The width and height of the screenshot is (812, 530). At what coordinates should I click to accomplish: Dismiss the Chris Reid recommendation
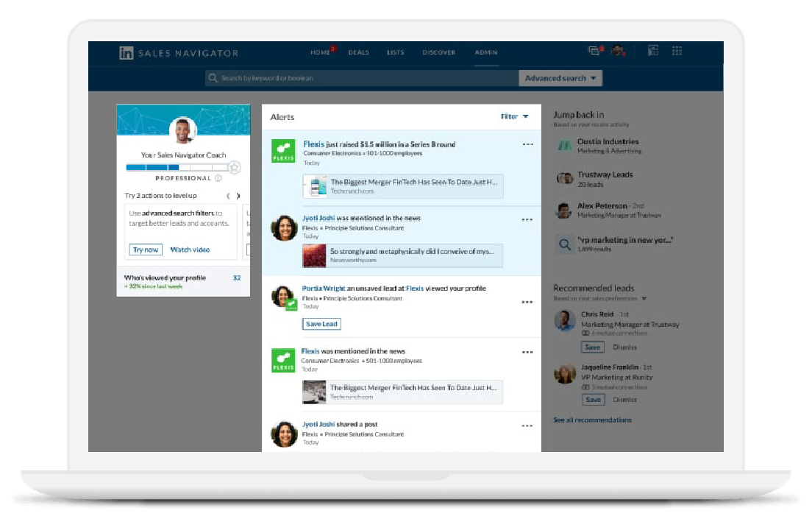coord(624,347)
